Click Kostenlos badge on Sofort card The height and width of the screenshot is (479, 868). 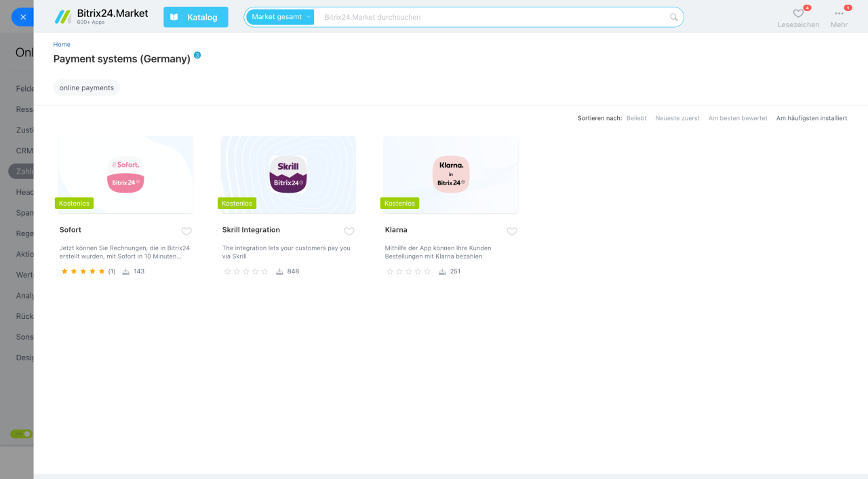coord(74,204)
